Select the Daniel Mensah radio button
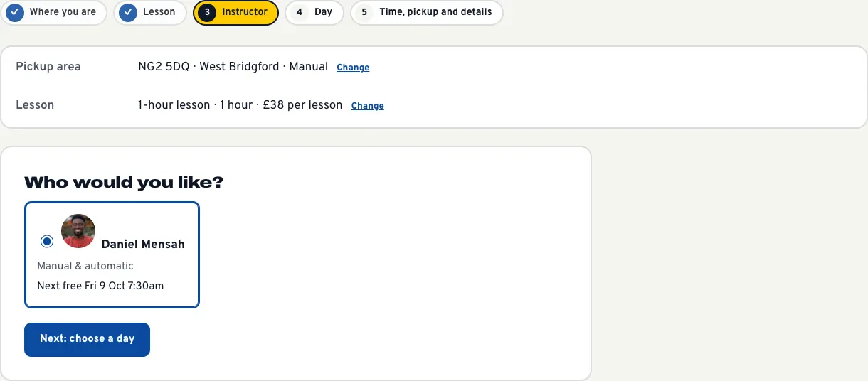 [x=47, y=242]
